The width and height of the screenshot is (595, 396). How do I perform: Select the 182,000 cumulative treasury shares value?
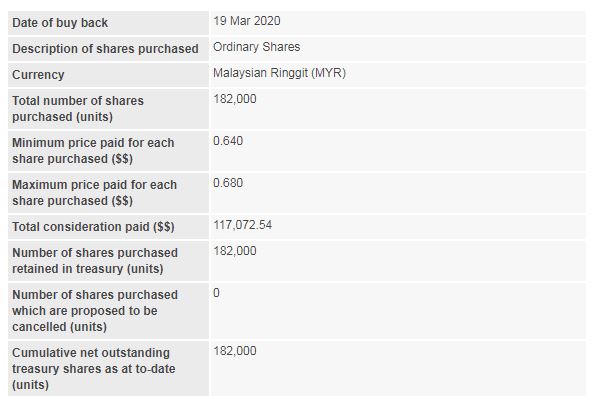tap(235, 351)
